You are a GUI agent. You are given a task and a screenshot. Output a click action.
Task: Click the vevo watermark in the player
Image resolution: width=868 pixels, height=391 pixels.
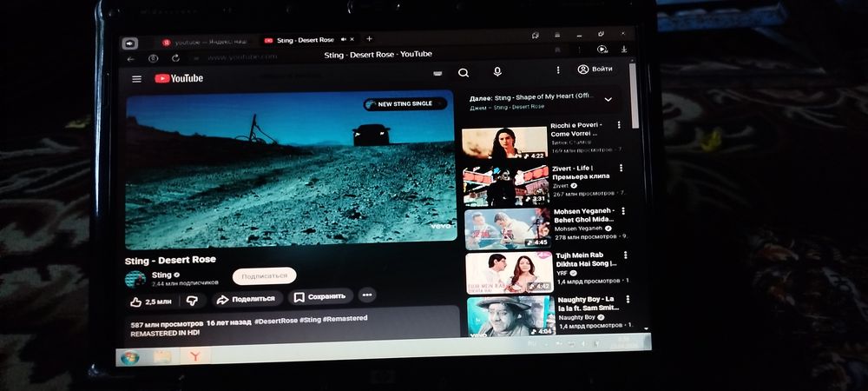[x=439, y=226]
